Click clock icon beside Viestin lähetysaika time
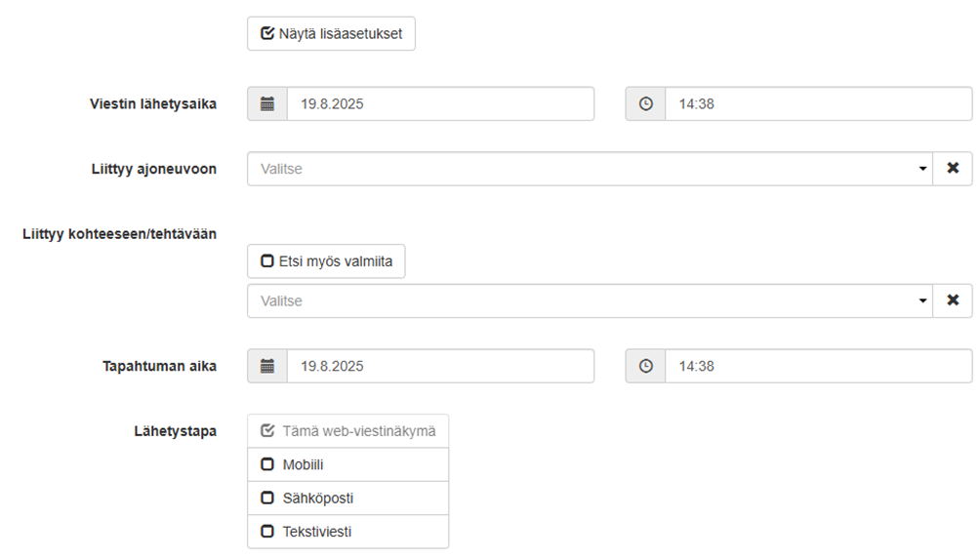 [645, 103]
